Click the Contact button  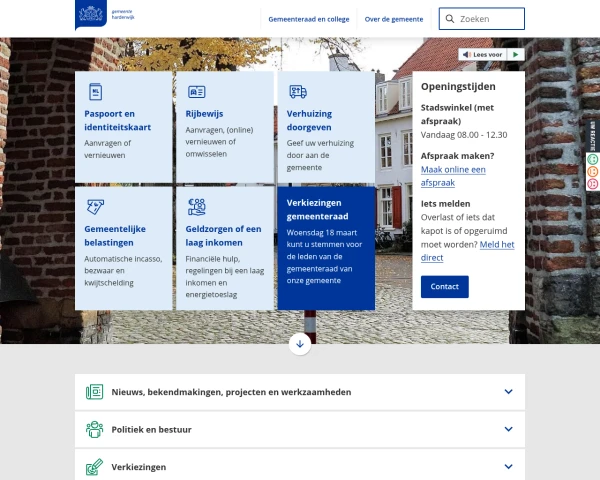(445, 287)
